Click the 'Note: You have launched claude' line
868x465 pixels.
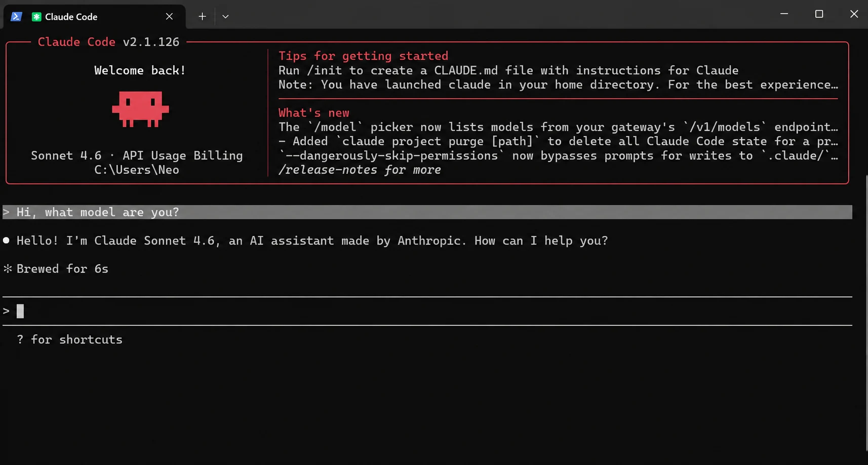(558, 85)
